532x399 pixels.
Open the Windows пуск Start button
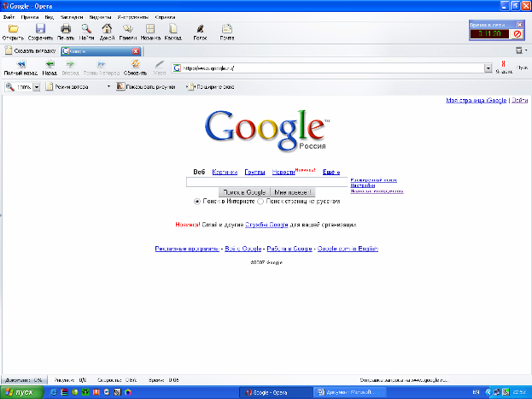(x=21, y=392)
